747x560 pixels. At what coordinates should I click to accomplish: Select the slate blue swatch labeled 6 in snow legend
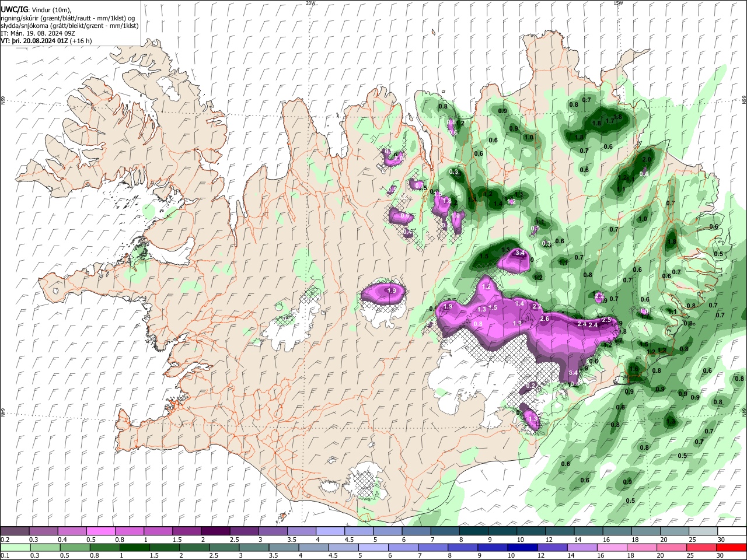pyautogui.click(x=416, y=531)
